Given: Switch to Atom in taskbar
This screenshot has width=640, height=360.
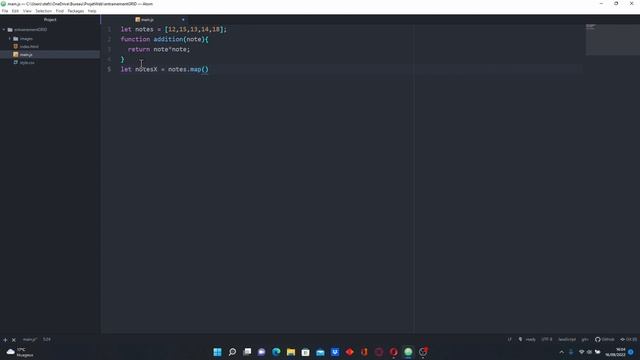Looking at the screenshot, I should [409, 352].
